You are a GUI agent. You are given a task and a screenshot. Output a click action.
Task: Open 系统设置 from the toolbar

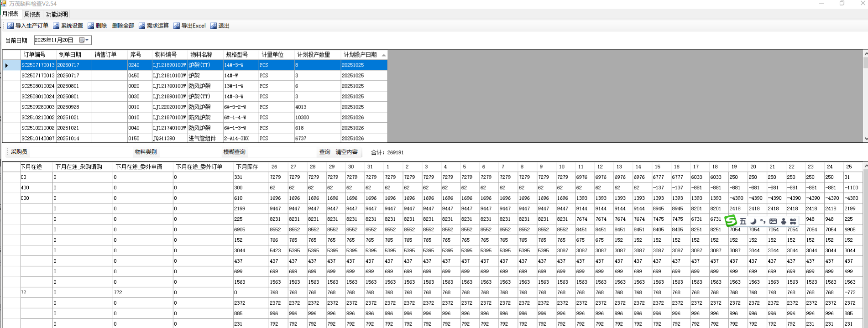[68, 26]
